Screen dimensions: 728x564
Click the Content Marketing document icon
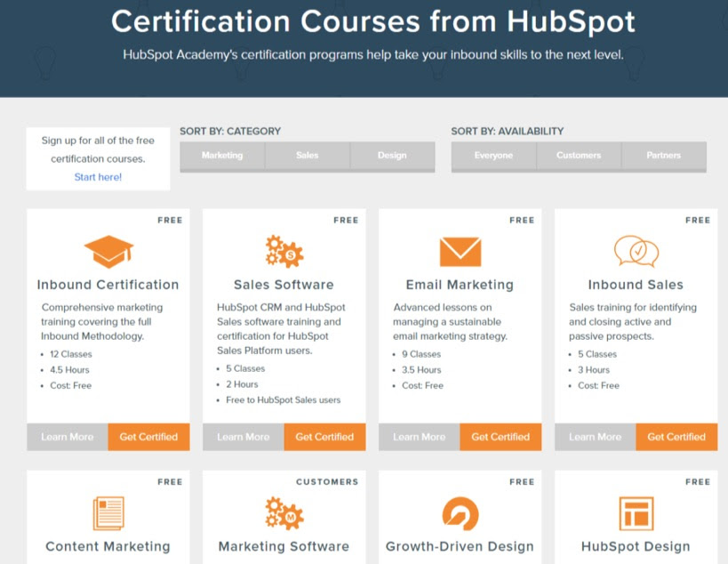(108, 513)
